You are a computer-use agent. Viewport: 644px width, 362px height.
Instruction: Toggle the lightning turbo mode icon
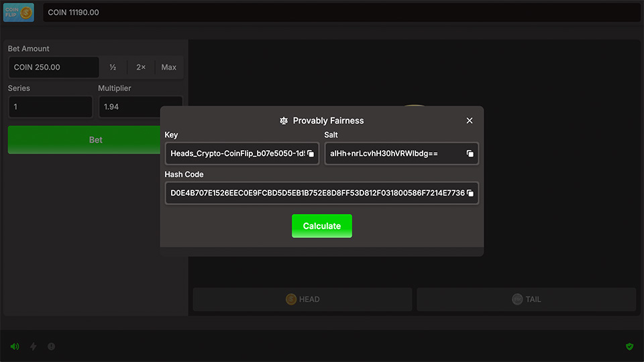[34, 347]
